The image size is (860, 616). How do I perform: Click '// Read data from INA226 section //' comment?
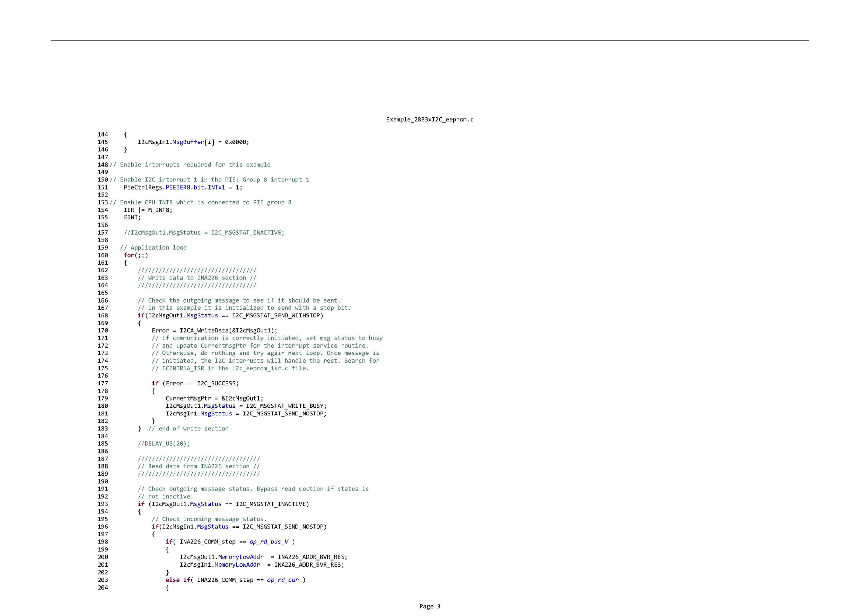[199, 466]
